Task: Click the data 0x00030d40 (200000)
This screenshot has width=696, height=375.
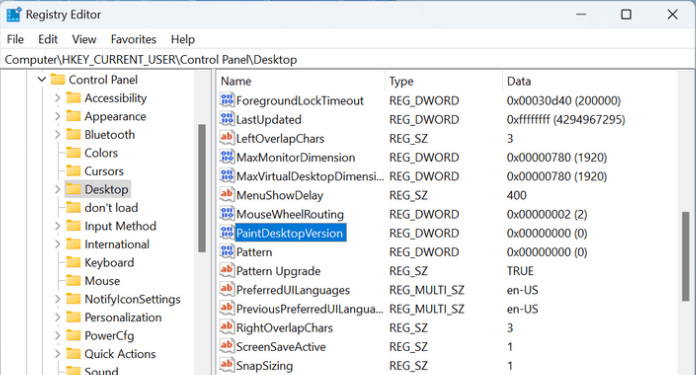Action: (563, 100)
